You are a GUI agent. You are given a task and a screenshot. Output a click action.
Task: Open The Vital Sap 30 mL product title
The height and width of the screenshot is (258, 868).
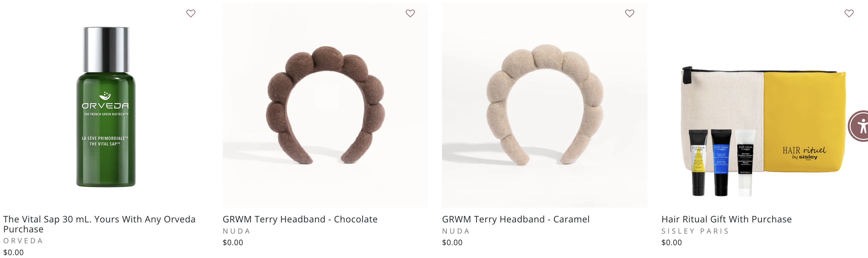click(99, 224)
